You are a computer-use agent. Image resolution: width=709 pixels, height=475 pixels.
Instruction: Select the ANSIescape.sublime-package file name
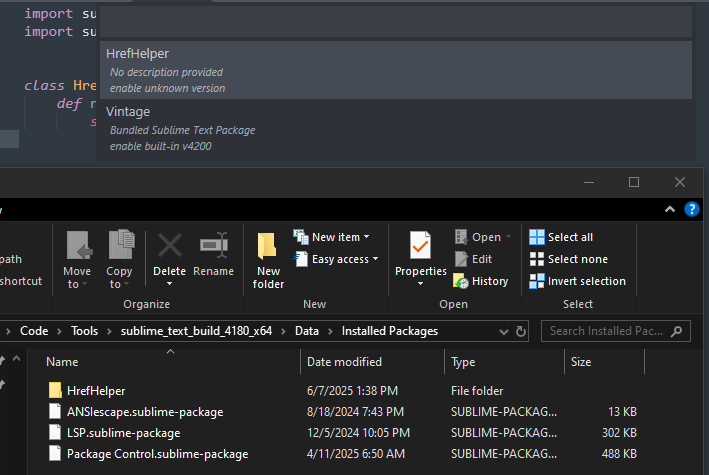pyautogui.click(x=145, y=412)
